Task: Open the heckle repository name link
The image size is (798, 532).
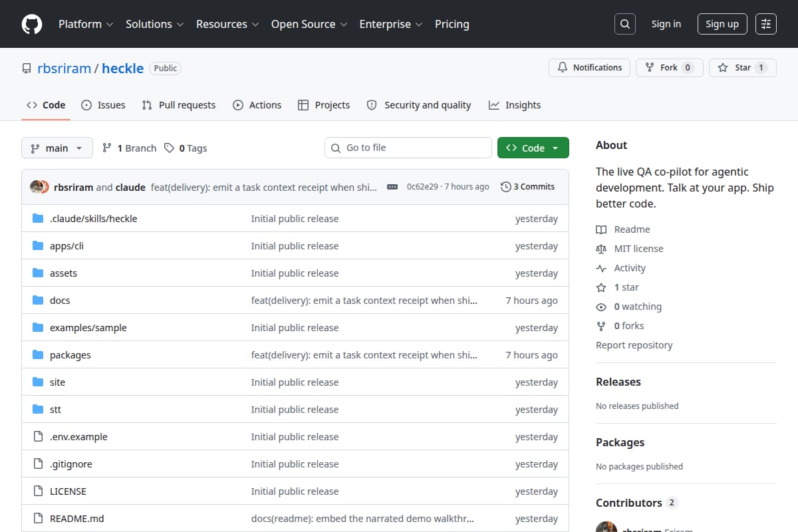Action: point(123,68)
